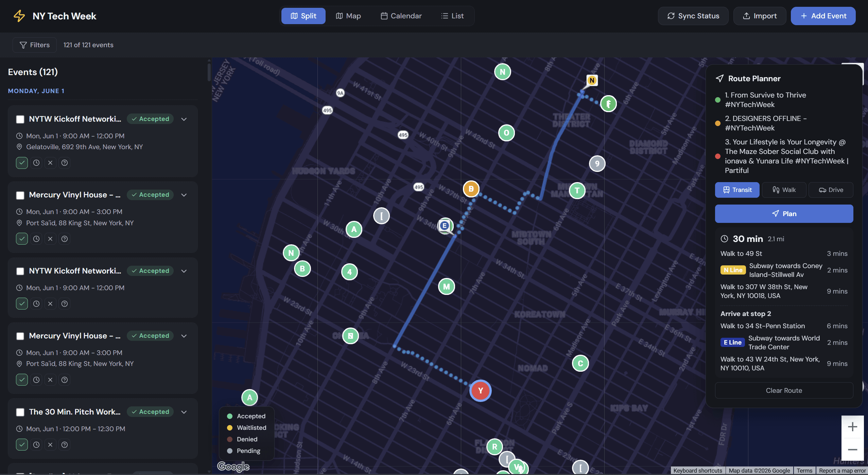The image size is (868, 475).
Task: Set Gelatoville NYTW Kickoff event to unknown status
Action: pos(65,163)
